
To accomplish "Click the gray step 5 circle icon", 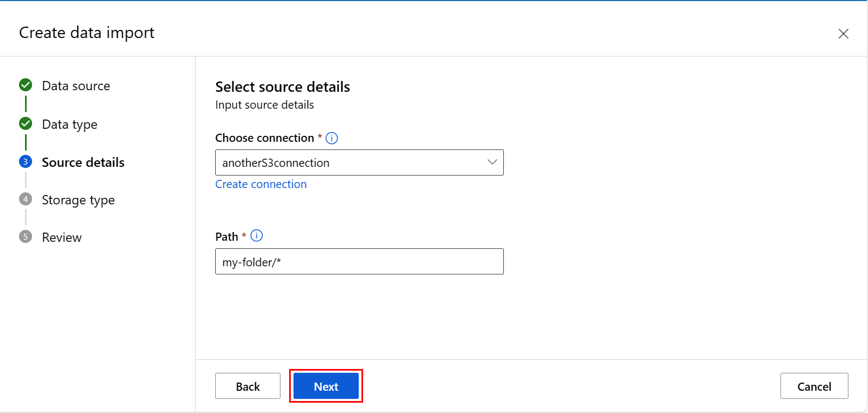I will point(26,237).
